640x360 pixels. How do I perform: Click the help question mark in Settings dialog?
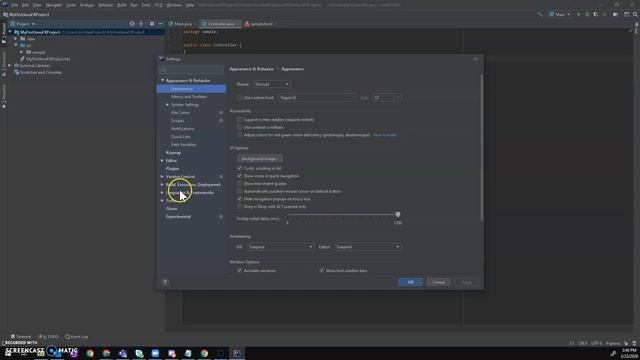point(165,282)
